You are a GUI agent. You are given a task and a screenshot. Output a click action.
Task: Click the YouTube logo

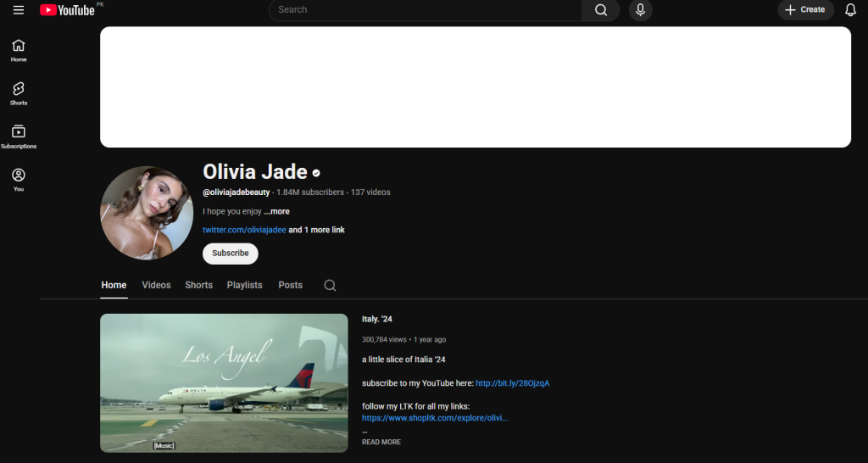(67, 10)
